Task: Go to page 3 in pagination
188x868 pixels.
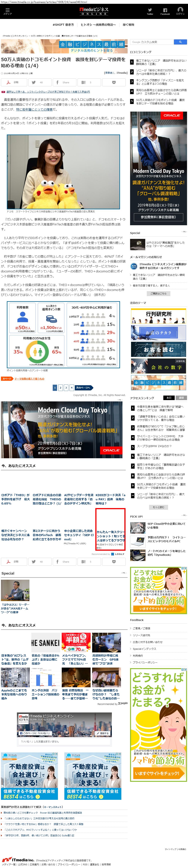Action: click(66, 388)
